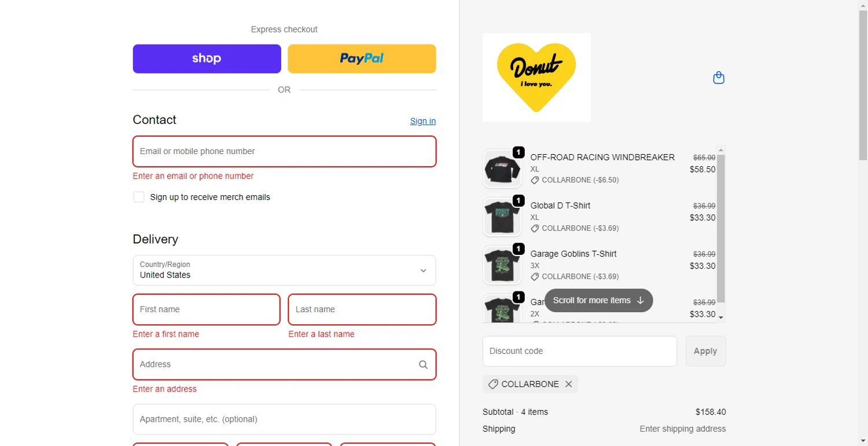Open the Country/Region dropdown
The height and width of the screenshot is (446, 868).
pyautogui.click(x=284, y=270)
